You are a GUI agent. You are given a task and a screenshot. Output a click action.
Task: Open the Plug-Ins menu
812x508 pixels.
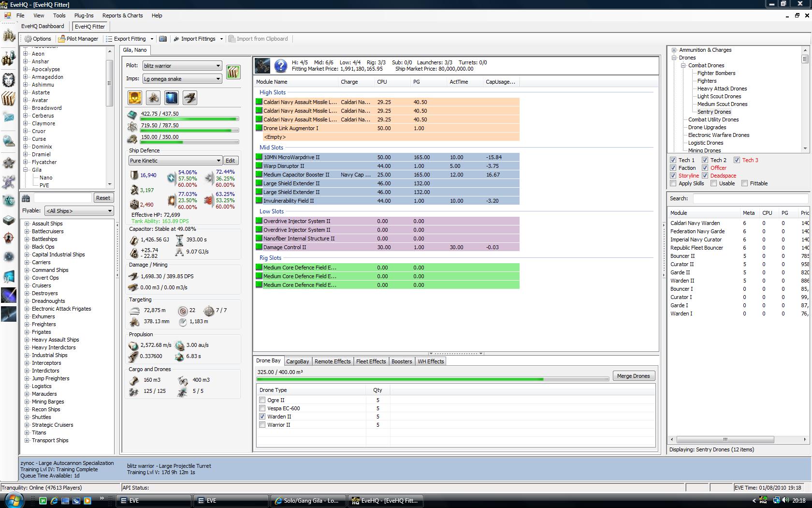point(84,15)
